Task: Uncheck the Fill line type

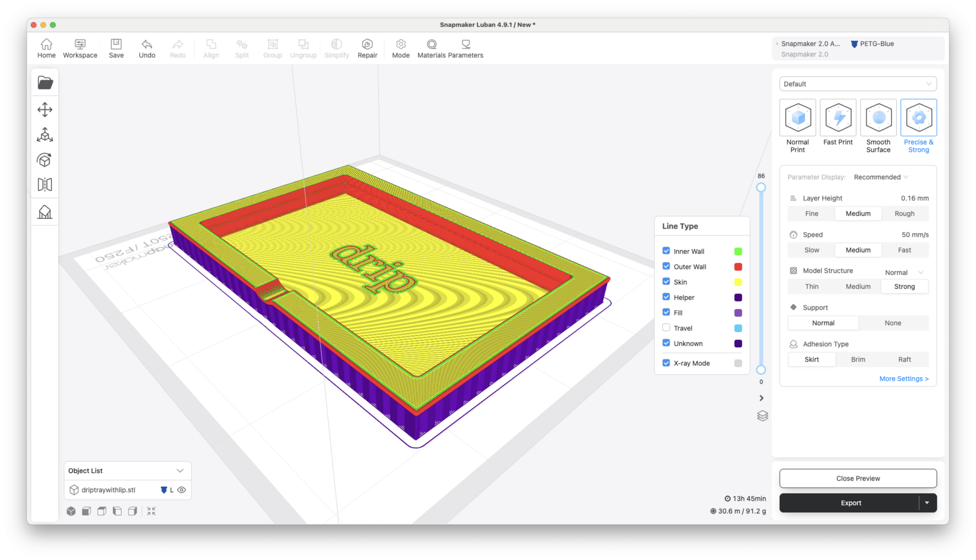Action: (666, 312)
